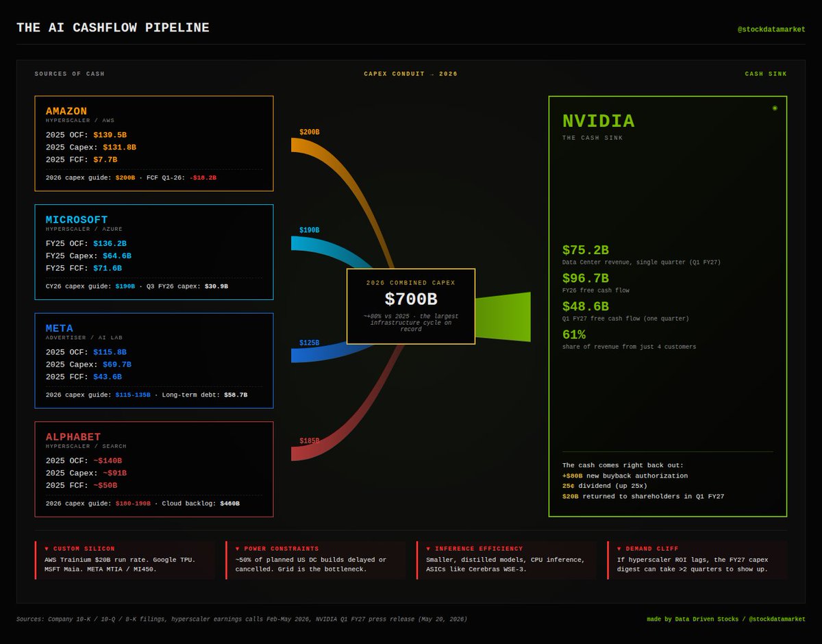
Task: Select the 'THE AI CASHFLOW PIPELINE' title
Action: coord(113,28)
